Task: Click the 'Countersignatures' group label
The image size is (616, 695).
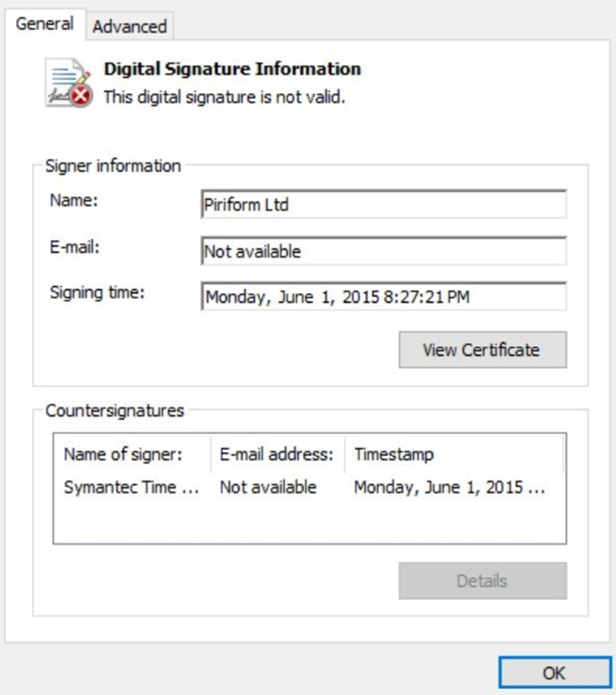Action: coord(115,411)
